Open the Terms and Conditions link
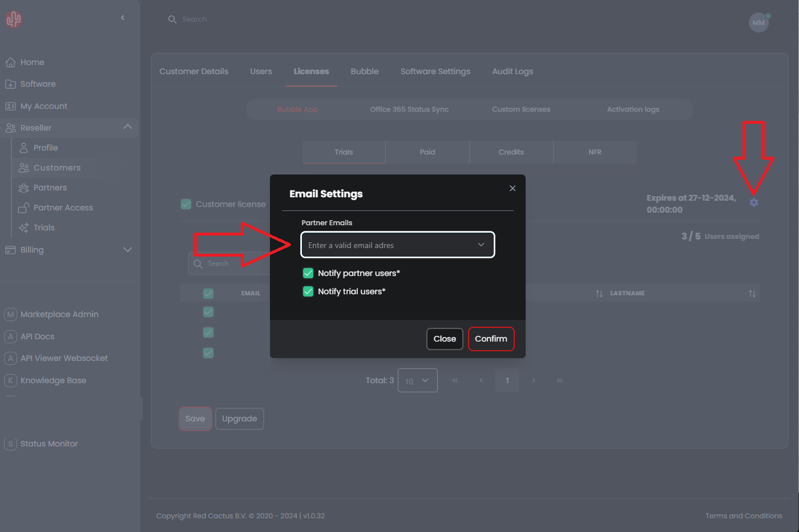This screenshot has height=532, width=799. tap(743, 515)
